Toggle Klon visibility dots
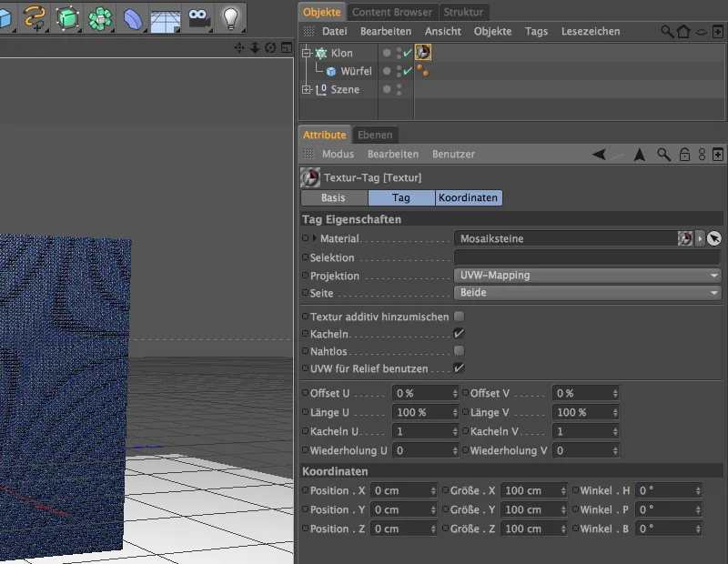 point(399,53)
